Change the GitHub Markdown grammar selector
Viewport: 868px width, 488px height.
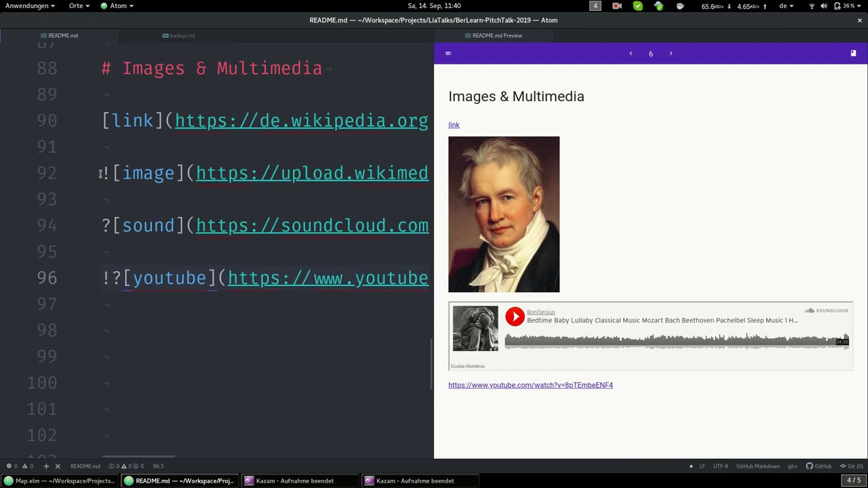757,466
